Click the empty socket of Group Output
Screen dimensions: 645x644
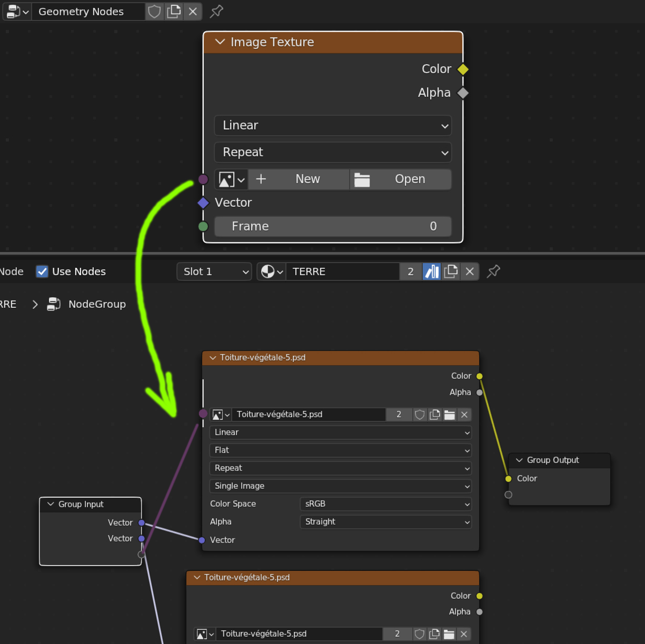[509, 495]
